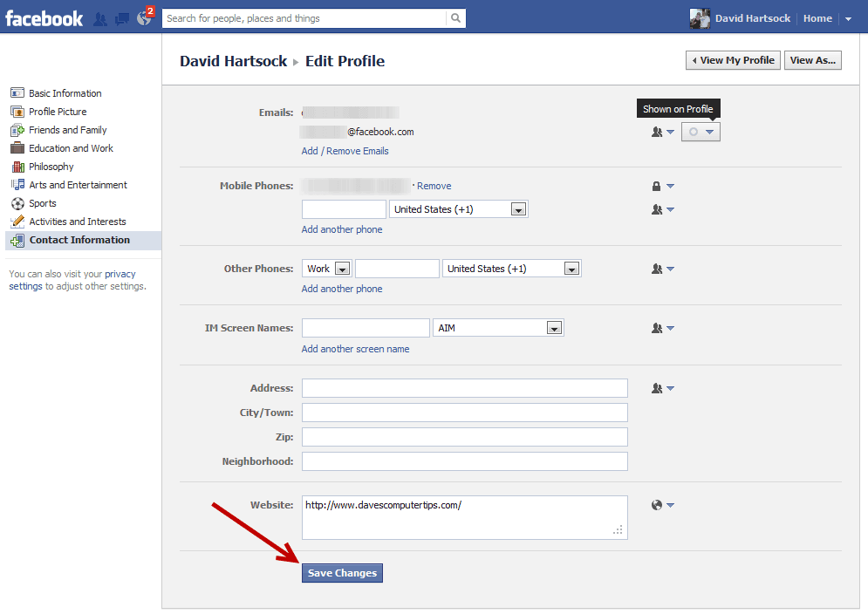
Task: Click the Arts and Entertainment music icon
Action: click(x=17, y=184)
